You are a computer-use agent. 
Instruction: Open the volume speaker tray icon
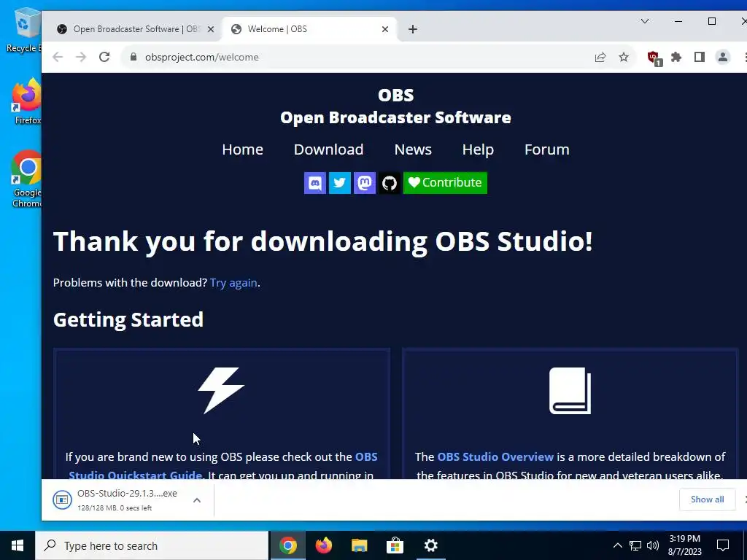click(x=653, y=545)
